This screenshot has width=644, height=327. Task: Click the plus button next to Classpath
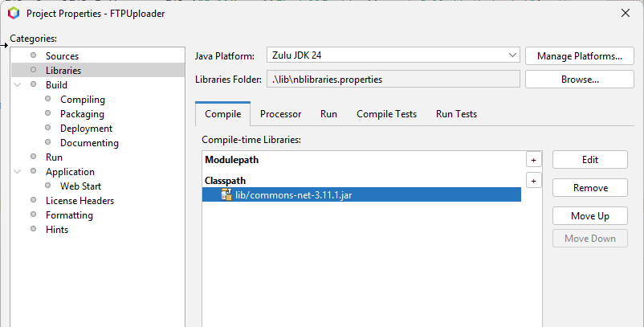click(533, 181)
